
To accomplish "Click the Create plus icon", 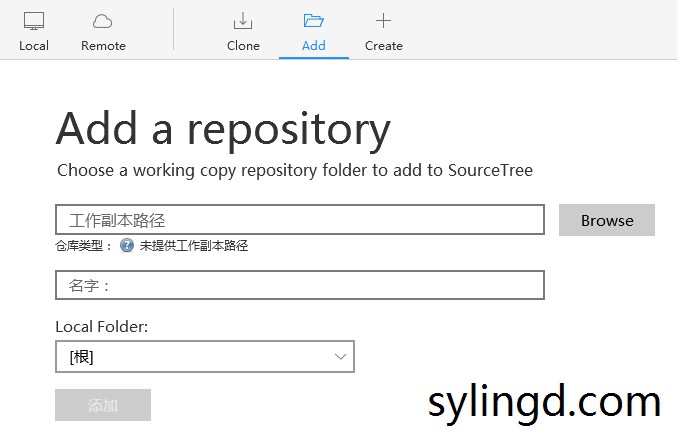I will (x=383, y=21).
